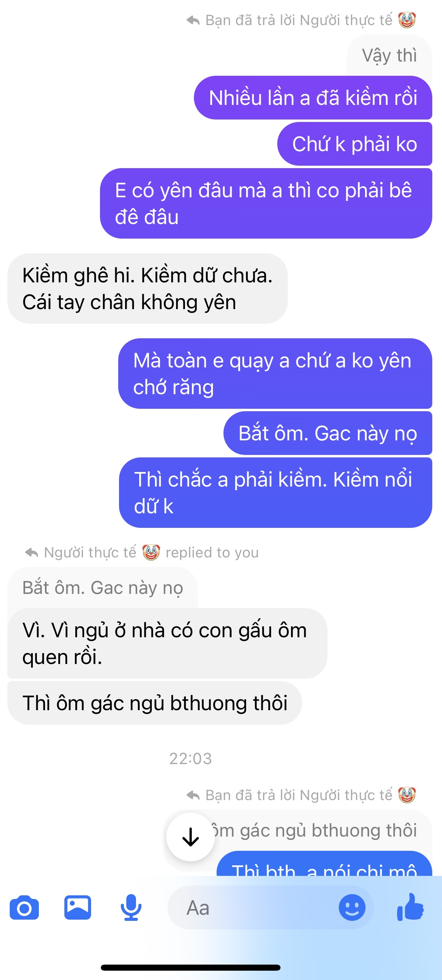Screen dimensions: 442x980
Task: Tap message 'Vì ngủ ở nhà có con gấu ôm'
Action: [167, 643]
